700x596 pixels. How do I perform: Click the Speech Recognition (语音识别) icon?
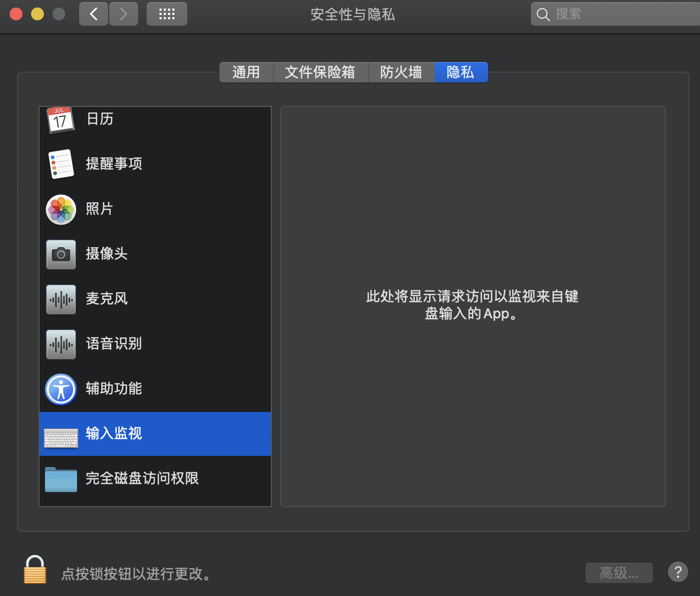tap(61, 344)
